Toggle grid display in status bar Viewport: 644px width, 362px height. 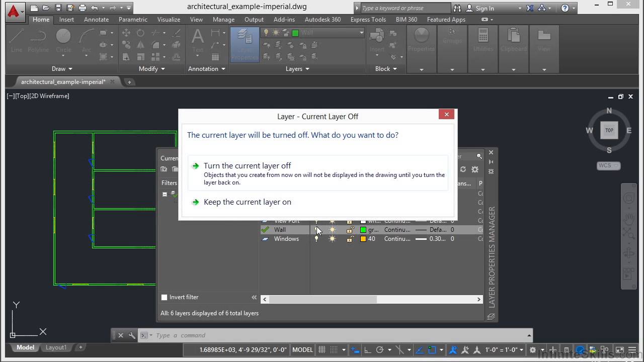322,350
